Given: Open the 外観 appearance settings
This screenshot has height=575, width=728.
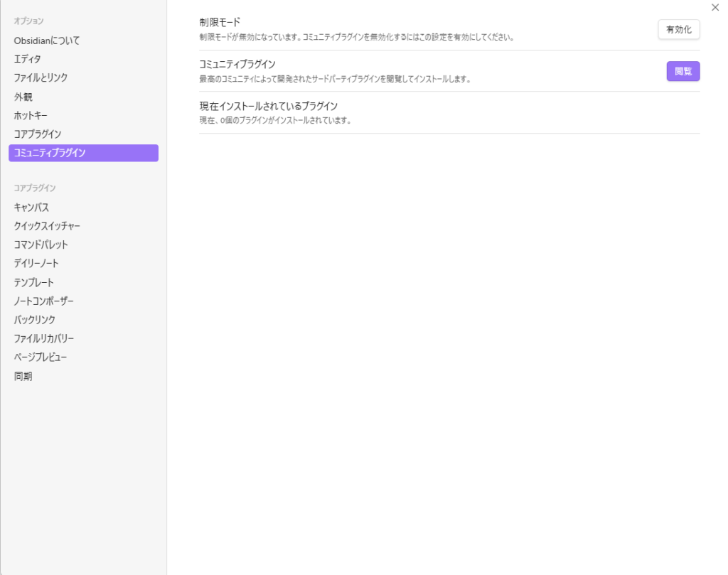Looking at the screenshot, I should (23, 97).
